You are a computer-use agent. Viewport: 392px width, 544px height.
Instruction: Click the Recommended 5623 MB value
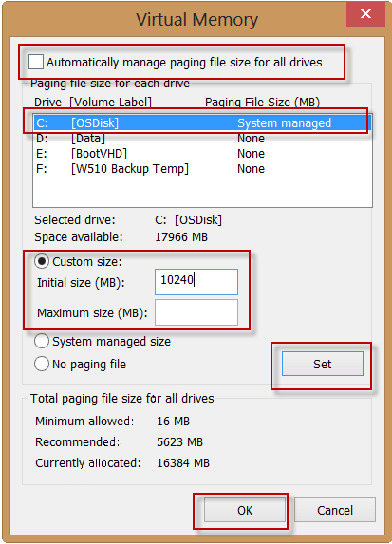(x=179, y=442)
